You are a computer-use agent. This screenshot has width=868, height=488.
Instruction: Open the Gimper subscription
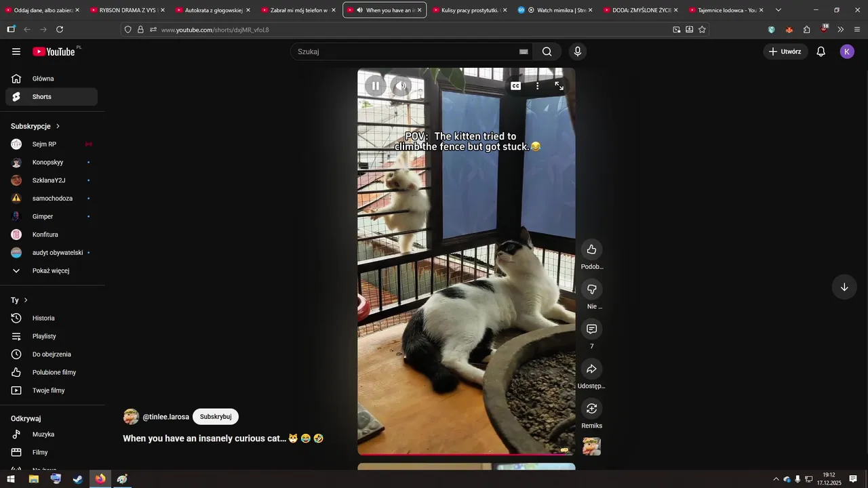[x=52, y=216]
